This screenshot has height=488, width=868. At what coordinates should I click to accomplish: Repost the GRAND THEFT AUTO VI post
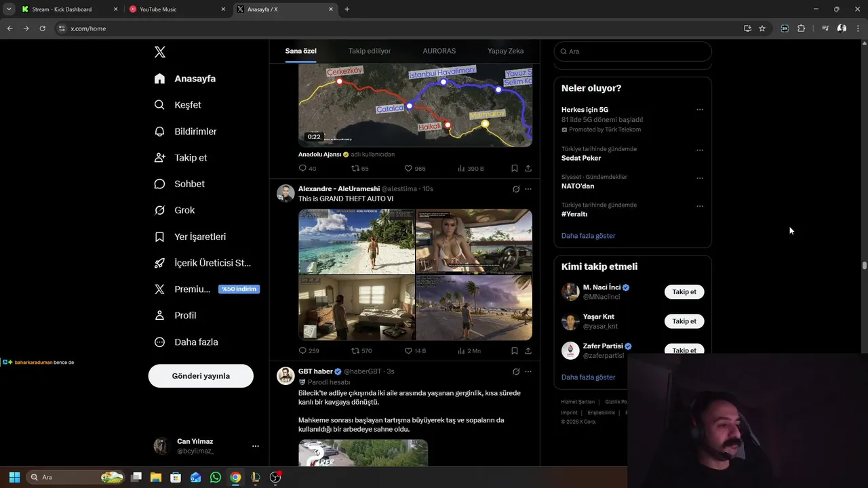[x=361, y=351]
